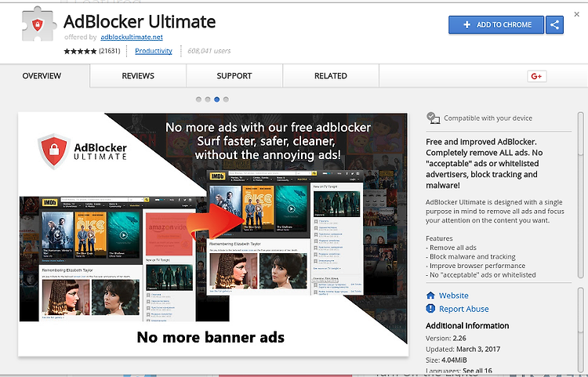The width and height of the screenshot is (588, 377).
Task: Open the Productivity category link
Action: pyautogui.click(x=154, y=51)
